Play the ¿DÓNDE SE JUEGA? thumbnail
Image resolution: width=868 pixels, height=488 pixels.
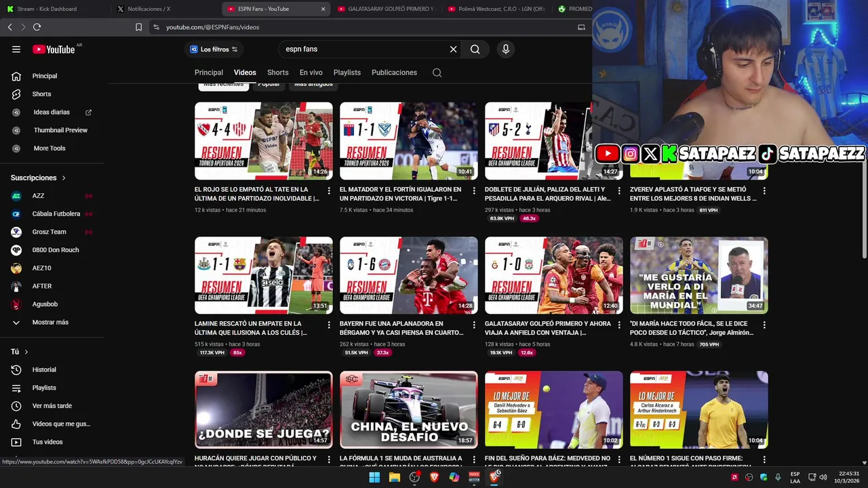pyautogui.click(x=264, y=409)
